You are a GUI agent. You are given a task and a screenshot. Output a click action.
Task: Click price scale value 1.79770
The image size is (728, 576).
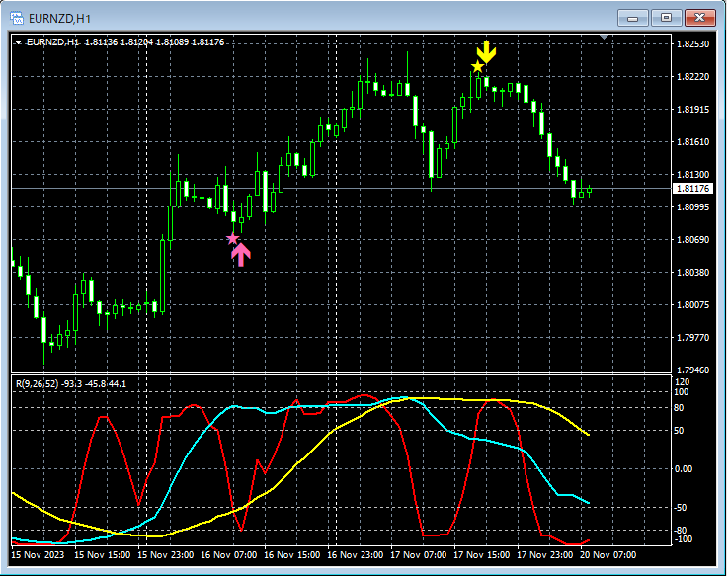coord(692,338)
